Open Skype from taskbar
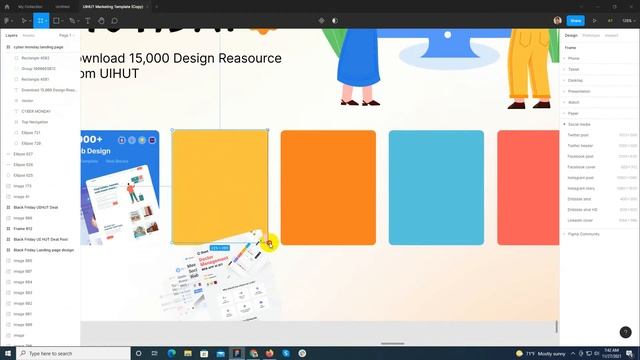Image resolution: width=640 pixels, height=360 pixels. pyautogui.click(x=286, y=353)
